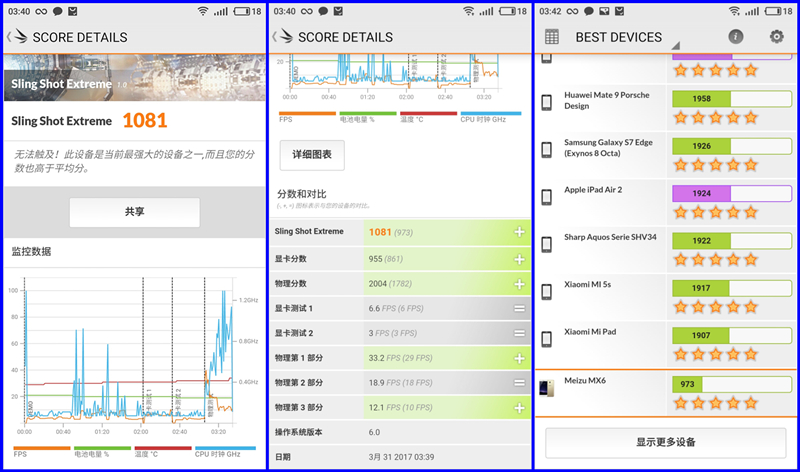Tap the purple 1924 score bar for iPad Air 2
The height and width of the screenshot is (472, 800).
click(x=732, y=193)
